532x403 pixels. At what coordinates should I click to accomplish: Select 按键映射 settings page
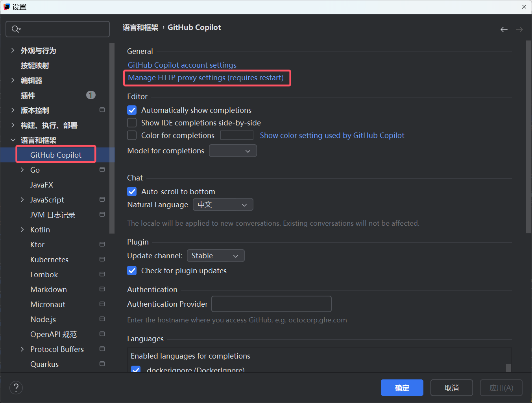tap(35, 66)
